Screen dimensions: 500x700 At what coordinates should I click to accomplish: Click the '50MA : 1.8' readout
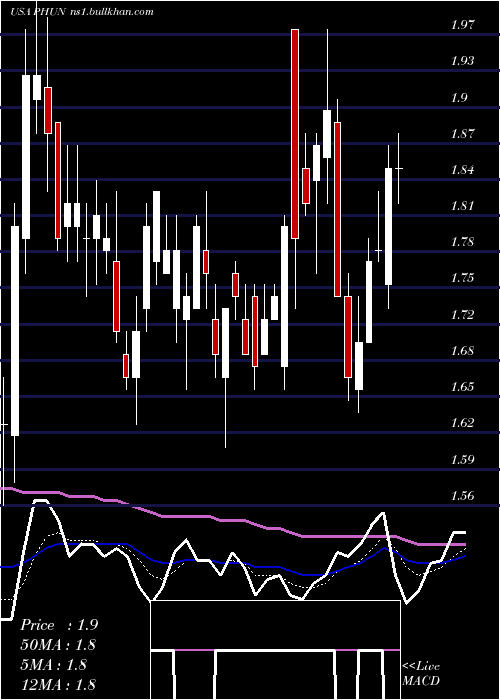(58, 645)
